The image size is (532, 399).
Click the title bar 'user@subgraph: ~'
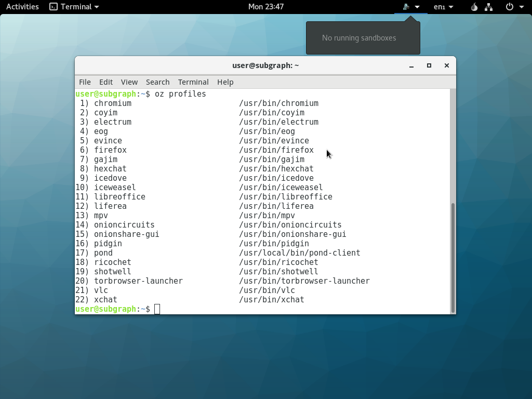[265, 65]
